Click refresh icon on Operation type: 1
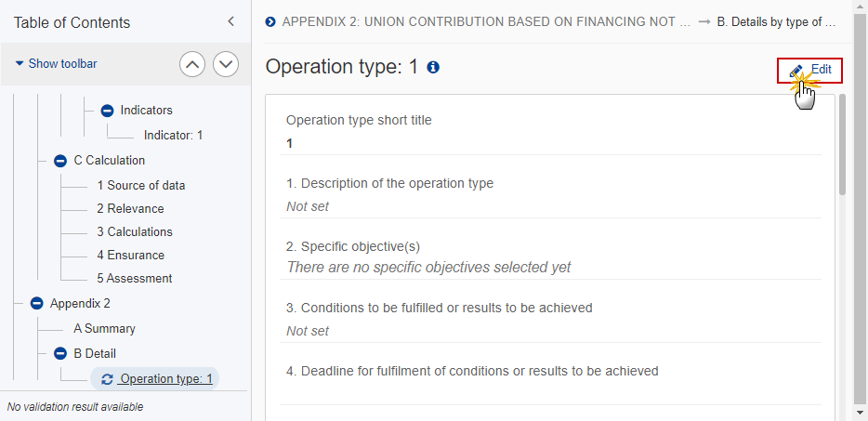 coord(108,379)
